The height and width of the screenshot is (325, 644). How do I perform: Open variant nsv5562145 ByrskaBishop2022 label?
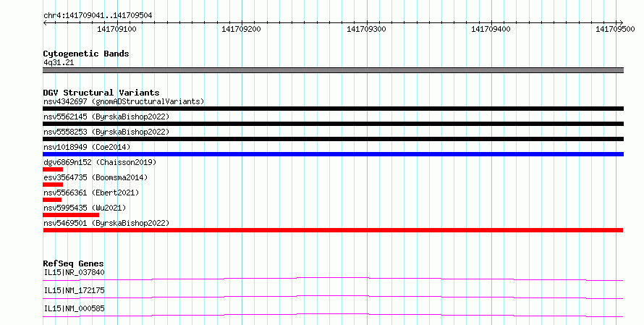pyautogui.click(x=106, y=117)
